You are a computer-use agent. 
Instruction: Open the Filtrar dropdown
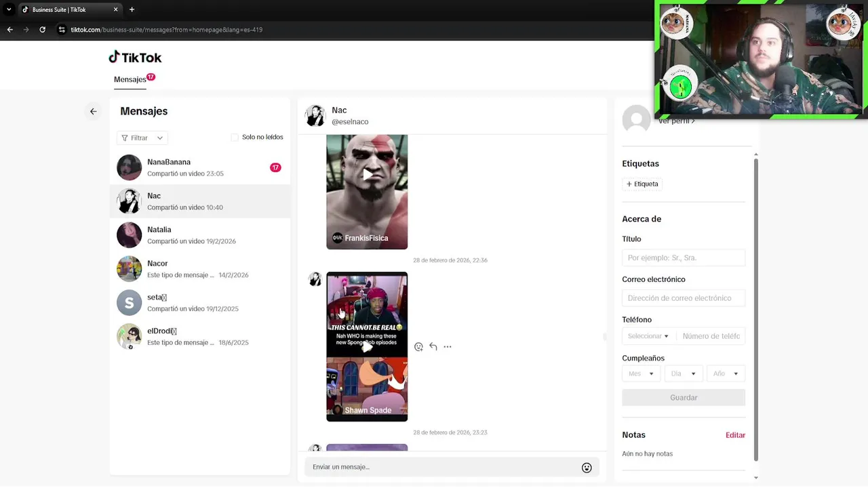[x=142, y=138]
